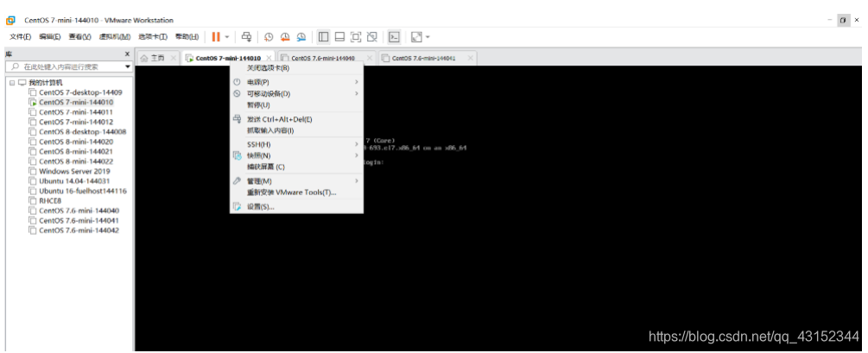Select Windows Server 2019 in the library
Image resolution: width=868 pixels, height=353 pixels.
point(74,171)
